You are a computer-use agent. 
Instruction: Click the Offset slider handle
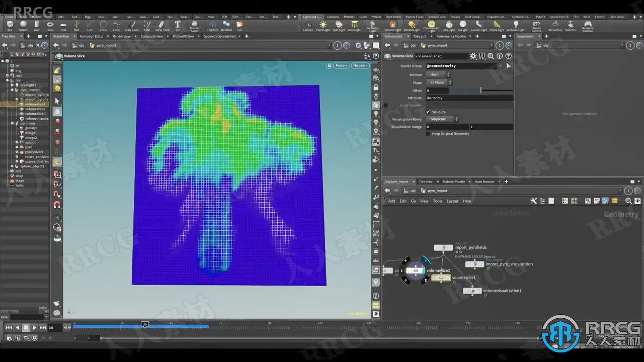[480, 90]
